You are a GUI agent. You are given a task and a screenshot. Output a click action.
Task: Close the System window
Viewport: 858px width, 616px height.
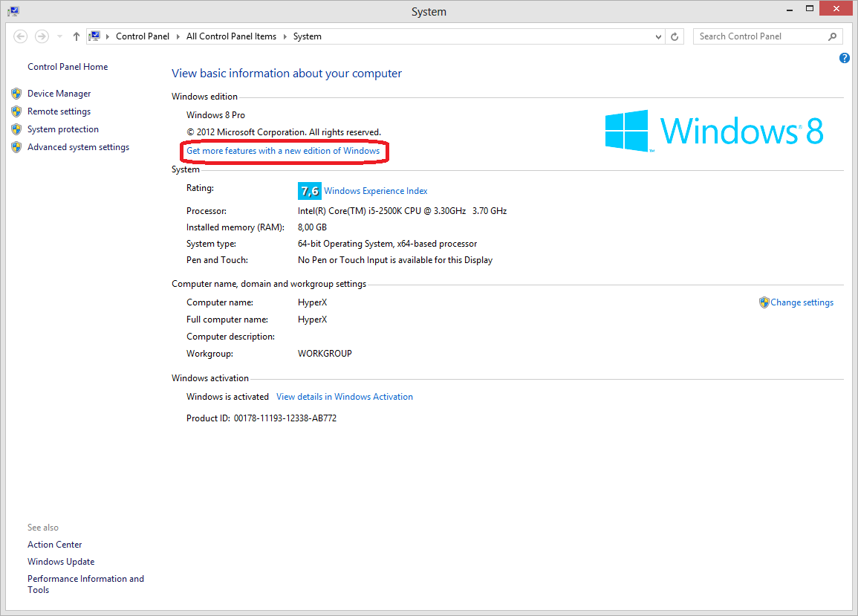pyautogui.click(x=836, y=8)
